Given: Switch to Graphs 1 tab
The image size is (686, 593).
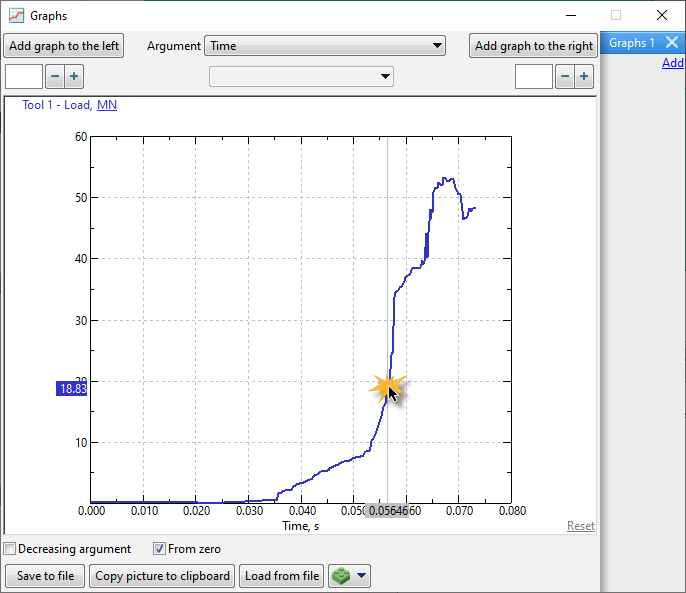Looking at the screenshot, I should click(632, 43).
